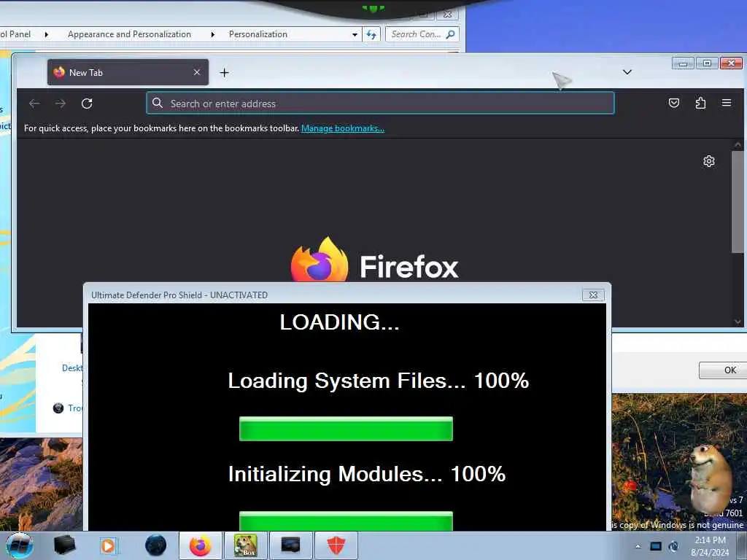Click Initializing Modules... 100% text

coord(367,474)
